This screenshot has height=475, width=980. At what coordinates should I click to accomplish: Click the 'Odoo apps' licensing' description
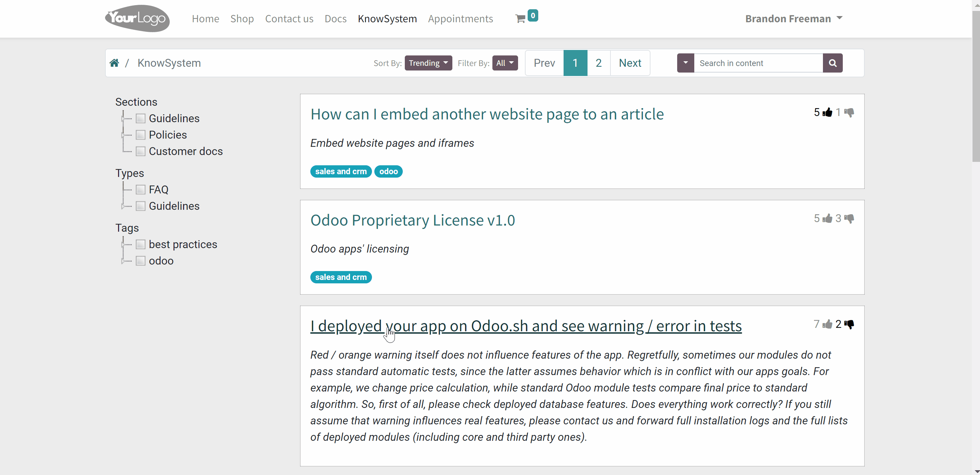click(x=360, y=249)
